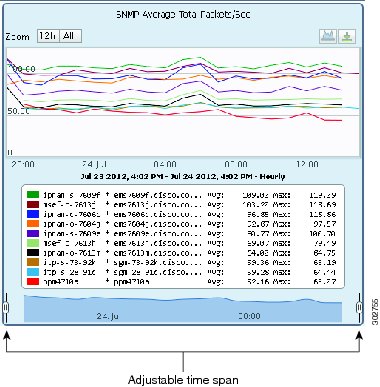This screenshot has height=387, width=380.
Task: Select legend entry ipran-o-7604j
Action: click(71, 224)
